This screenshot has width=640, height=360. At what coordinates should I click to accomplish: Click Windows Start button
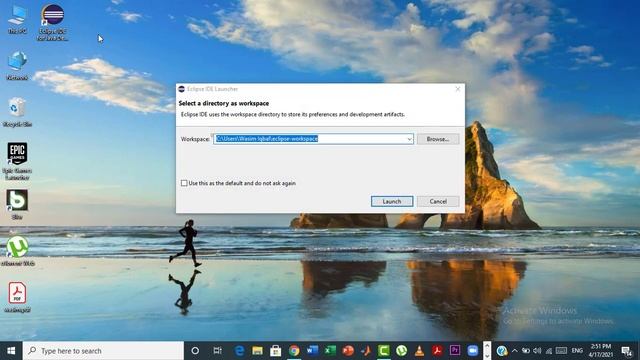click(x=11, y=351)
